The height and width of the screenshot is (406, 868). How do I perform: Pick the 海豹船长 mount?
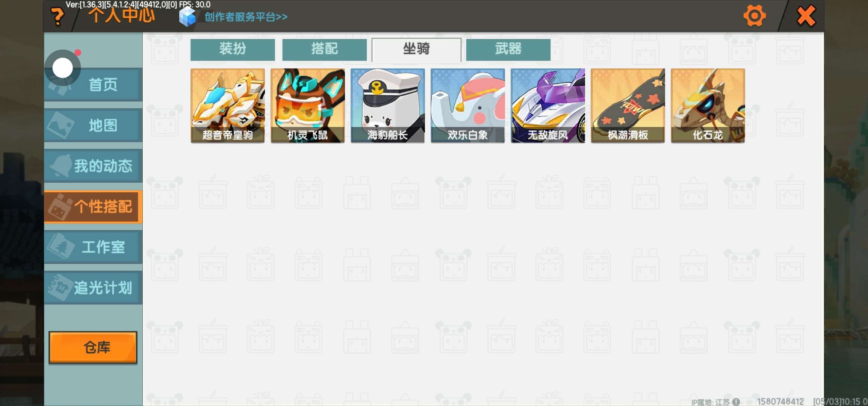[x=388, y=106]
